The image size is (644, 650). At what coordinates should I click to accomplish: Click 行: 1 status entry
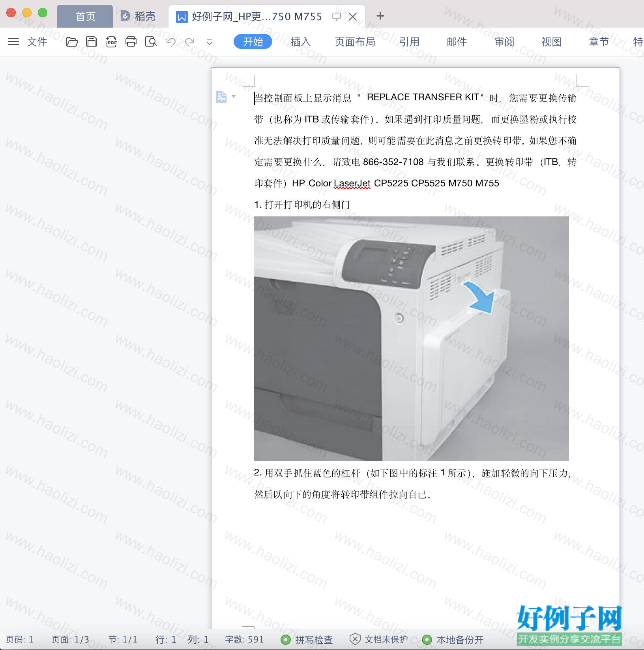(x=166, y=640)
